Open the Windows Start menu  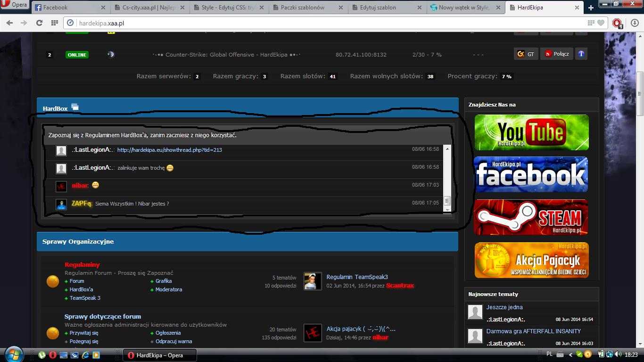(x=13, y=354)
